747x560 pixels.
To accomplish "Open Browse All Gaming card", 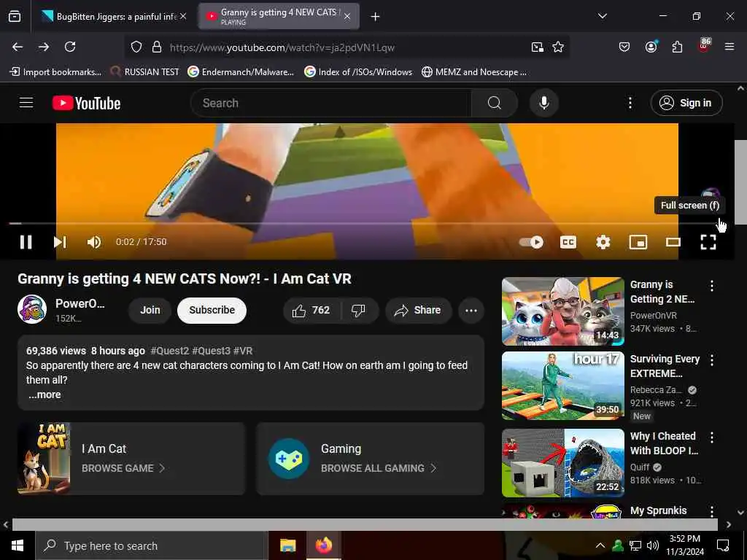I will point(371,459).
